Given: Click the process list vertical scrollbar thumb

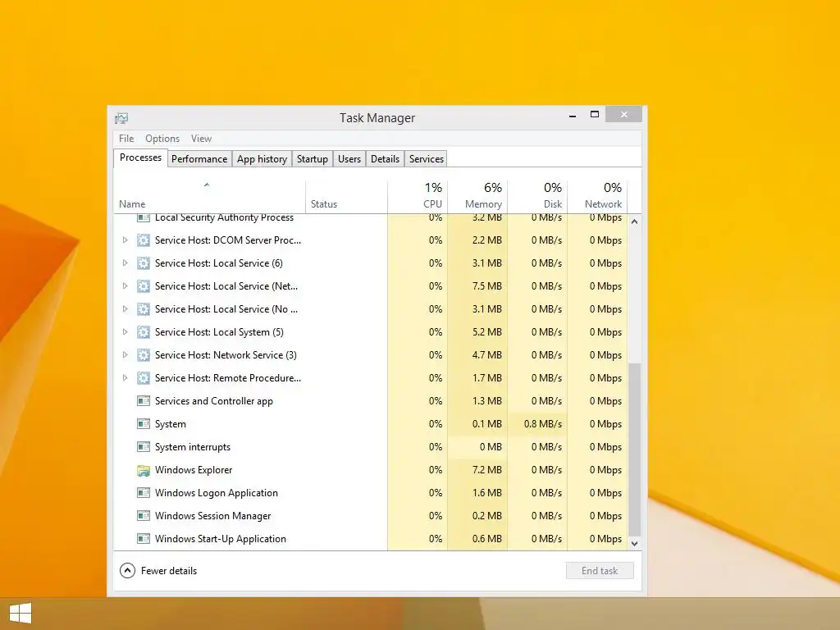Looking at the screenshot, I should point(634,449).
